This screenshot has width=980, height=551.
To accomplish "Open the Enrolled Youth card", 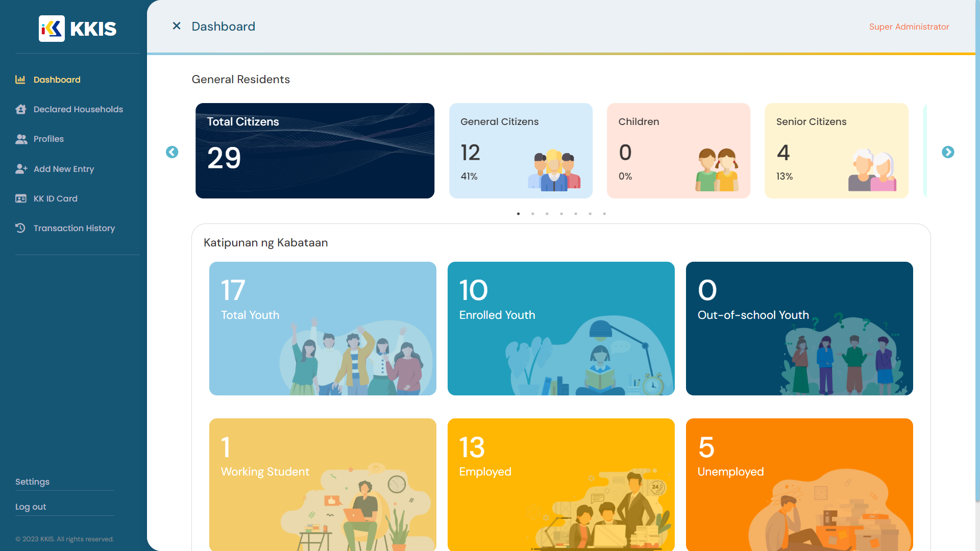I will [x=561, y=329].
